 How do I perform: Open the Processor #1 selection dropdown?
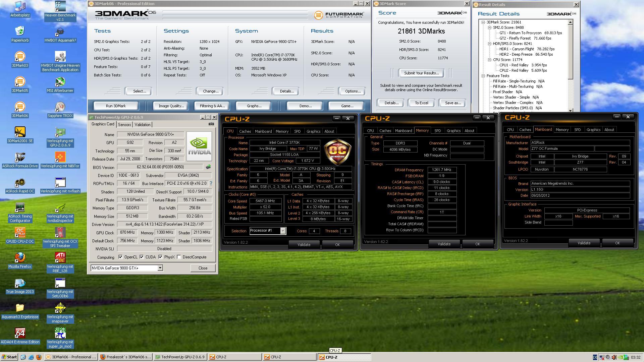click(x=283, y=231)
